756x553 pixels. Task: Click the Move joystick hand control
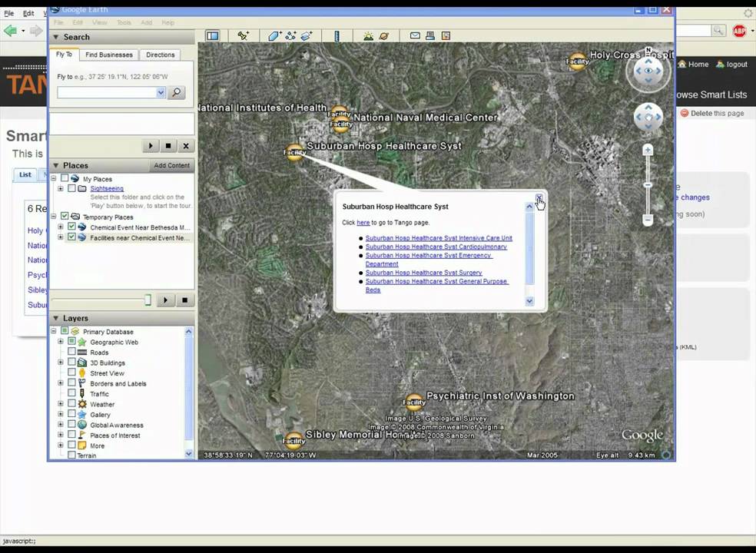click(648, 118)
